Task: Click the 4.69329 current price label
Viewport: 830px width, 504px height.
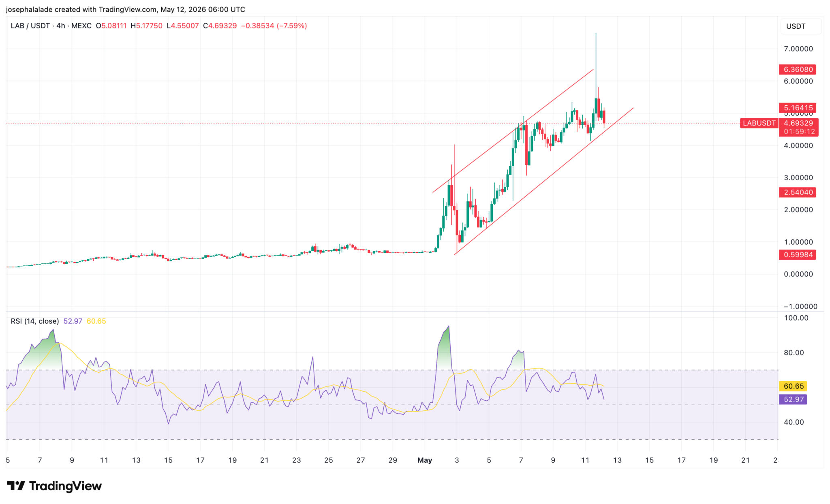Action: (x=798, y=123)
